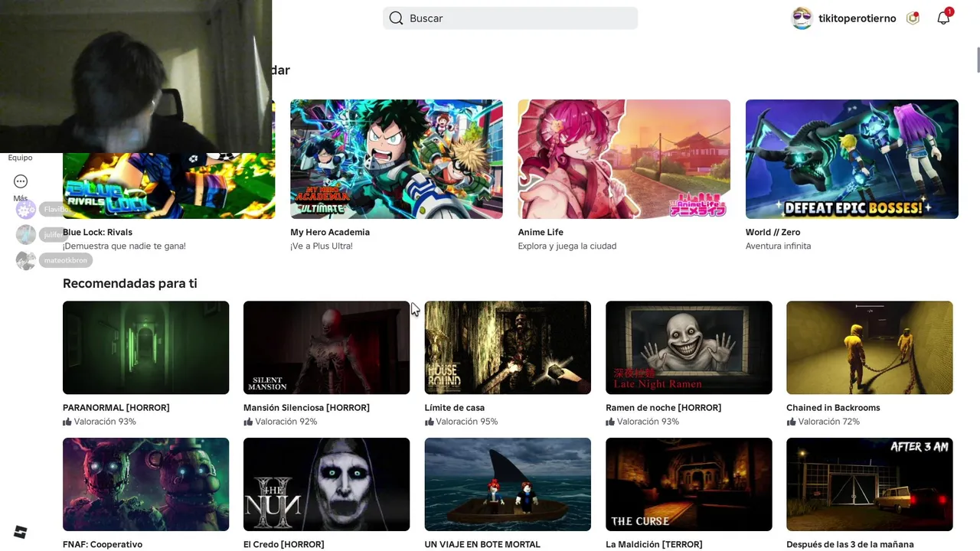Open Anime Life game thumbnail
The width and height of the screenshot is (980, 551).
(x=624, y=159)
